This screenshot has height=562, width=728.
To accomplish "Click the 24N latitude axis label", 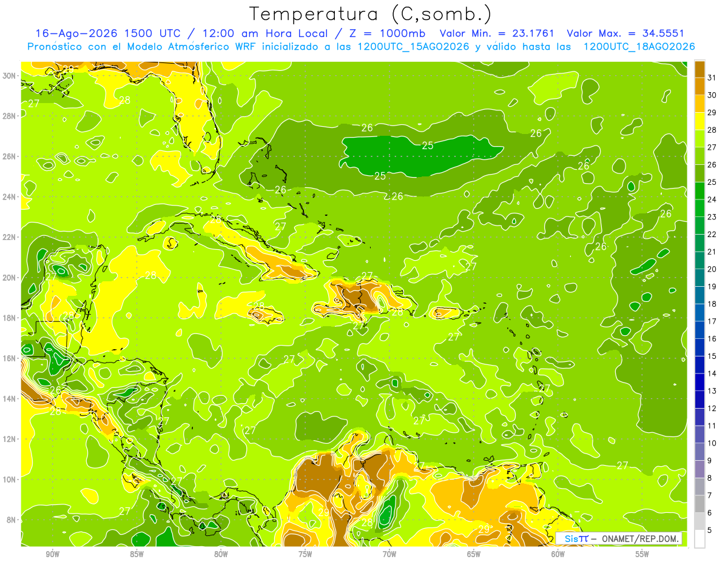I will (x=9, y=196).
